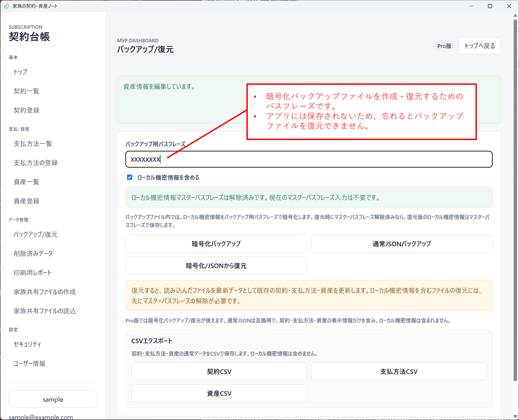Open ユーザー情報 settings
Screen dimensions: 519x420
tap(30, 363)
